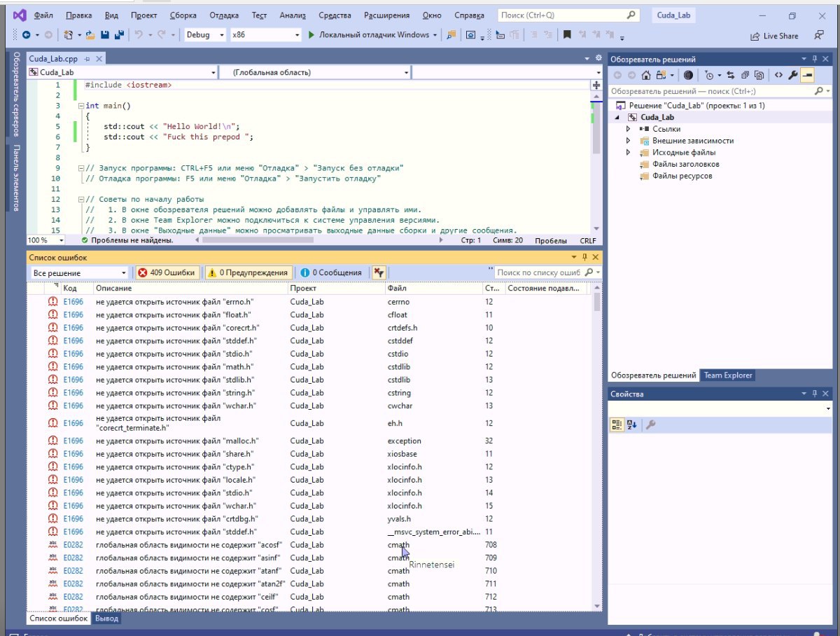840x636 pixels.
Task: Click the Undo arrow icon
Action: click(x=139, y=35)
